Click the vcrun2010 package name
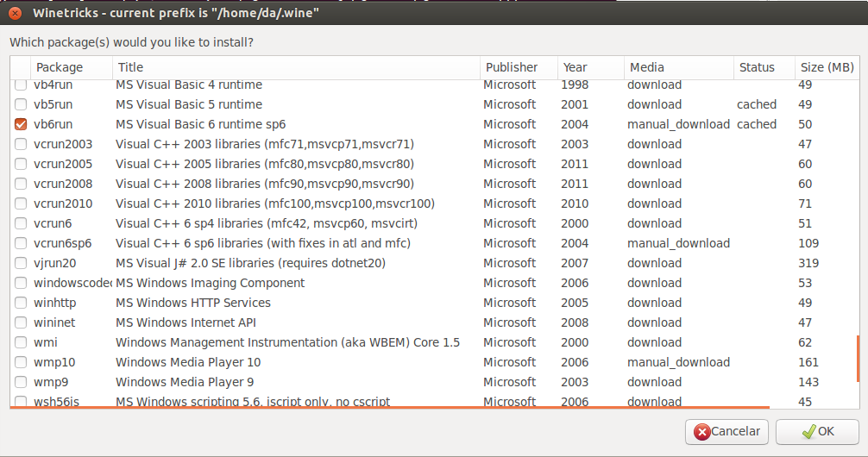The image size is (868, 457). pos(63,203)
